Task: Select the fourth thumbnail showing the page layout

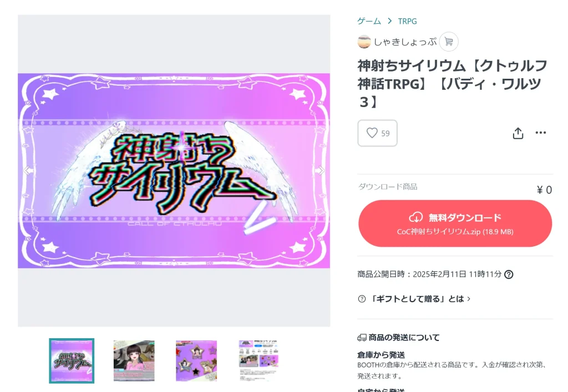Action: point(258,361)
